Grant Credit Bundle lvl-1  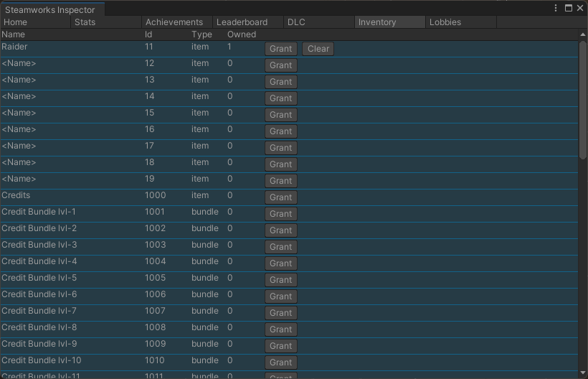tap(281, 214)
